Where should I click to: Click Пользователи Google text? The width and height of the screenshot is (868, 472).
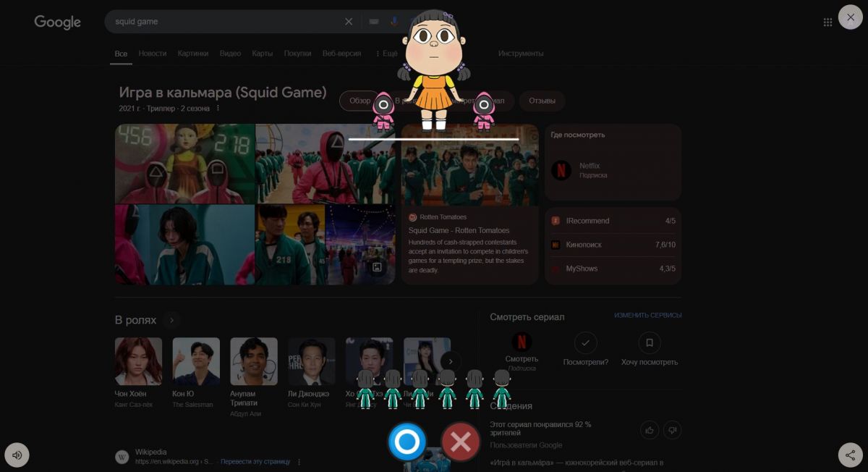click(x=526, y=444)
